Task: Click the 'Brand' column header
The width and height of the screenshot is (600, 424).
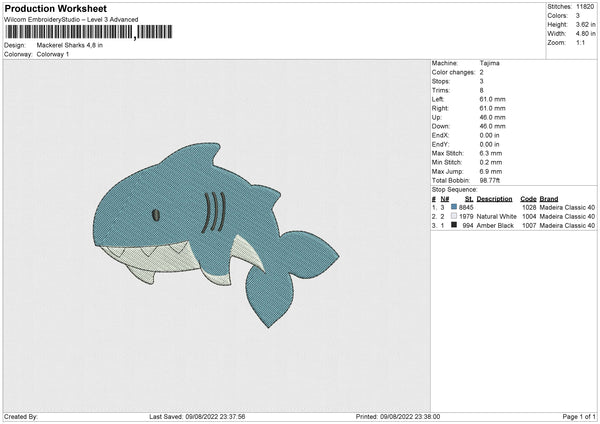Action: point(549,199)
